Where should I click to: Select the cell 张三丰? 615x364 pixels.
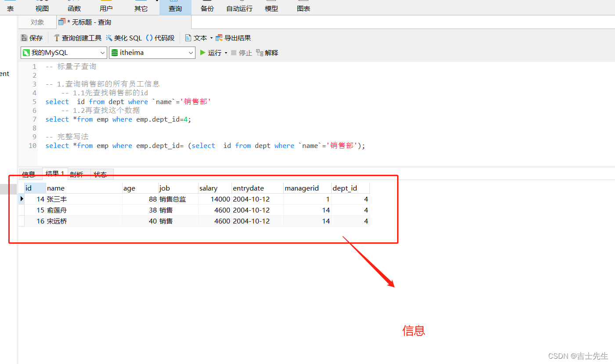[84, 199]
